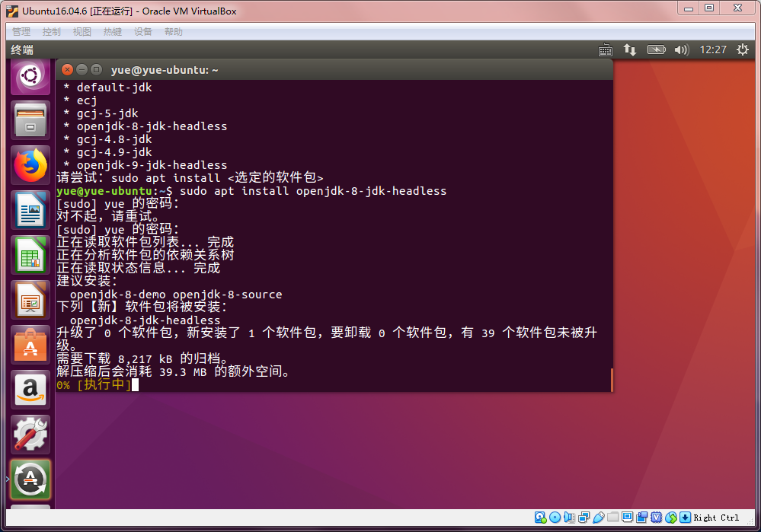761x532 pixels.
Task: Click the 'openjdk-8-demo openjdk-8-source' suggestion line
Action: pos(176,295)
